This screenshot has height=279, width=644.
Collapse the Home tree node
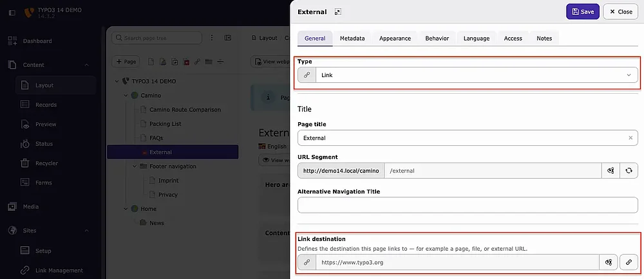pyautogui.click(x=126, y=208)
